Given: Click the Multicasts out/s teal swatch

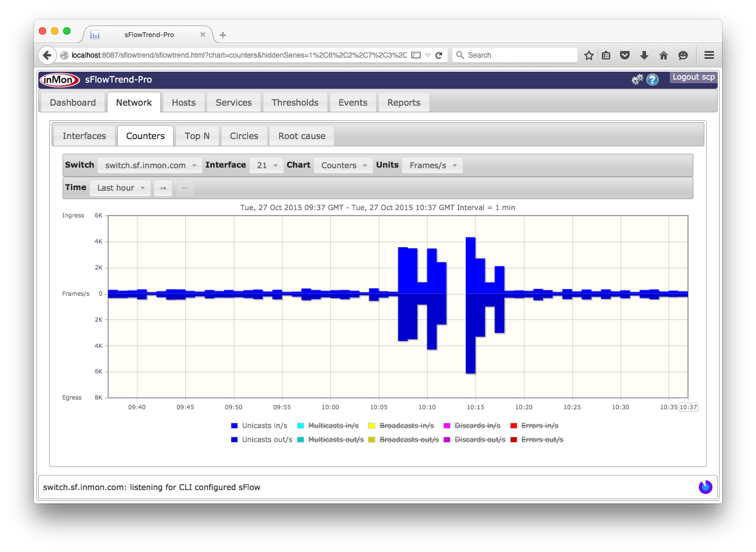Looking at the screenshot, I should 301,440.
